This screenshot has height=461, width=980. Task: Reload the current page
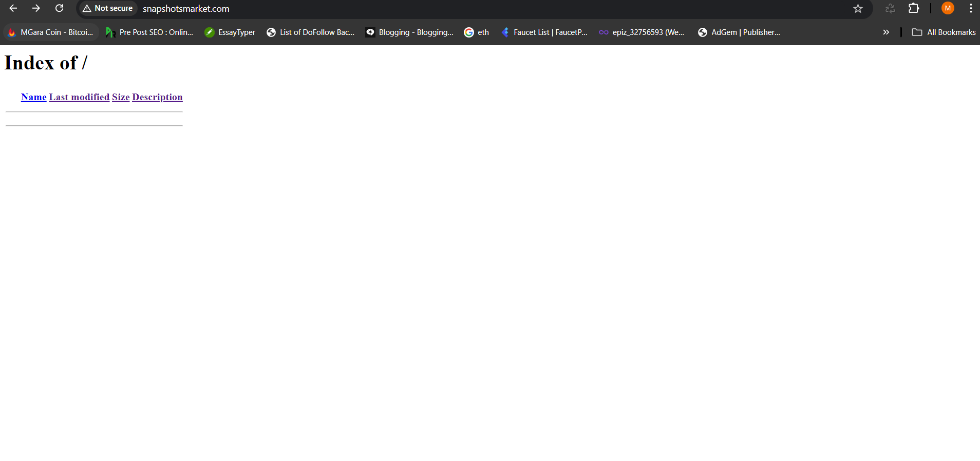60,8
